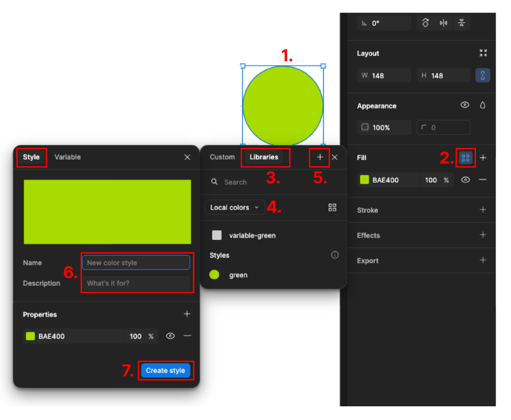Add a stroke with plus icon
The height and width of the screenshot is (420, 511).
[x=483, y=209]
